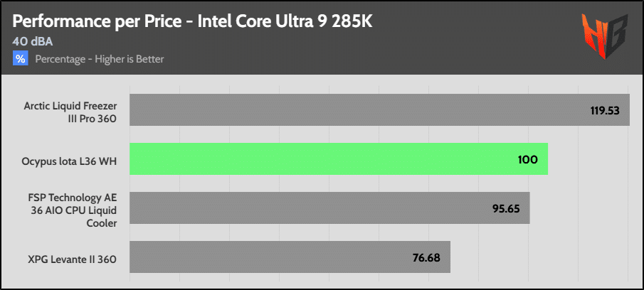Screen dimensions: 644x290
Task: Click the HB logo icon
Action: click(604, 36)
